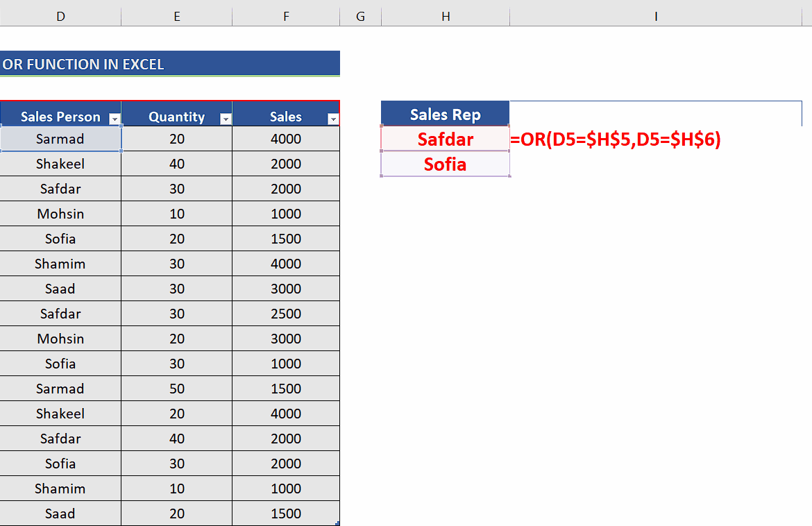Select the cell containing Sarmad
The width and height of the screenshot is (812, 526).
tap(60, 139)
